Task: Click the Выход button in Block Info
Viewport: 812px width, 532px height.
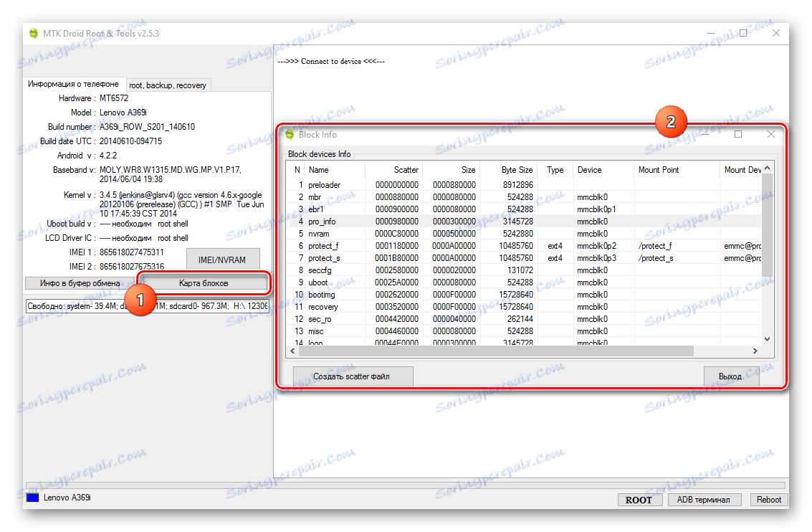Action: coord(731,376)
